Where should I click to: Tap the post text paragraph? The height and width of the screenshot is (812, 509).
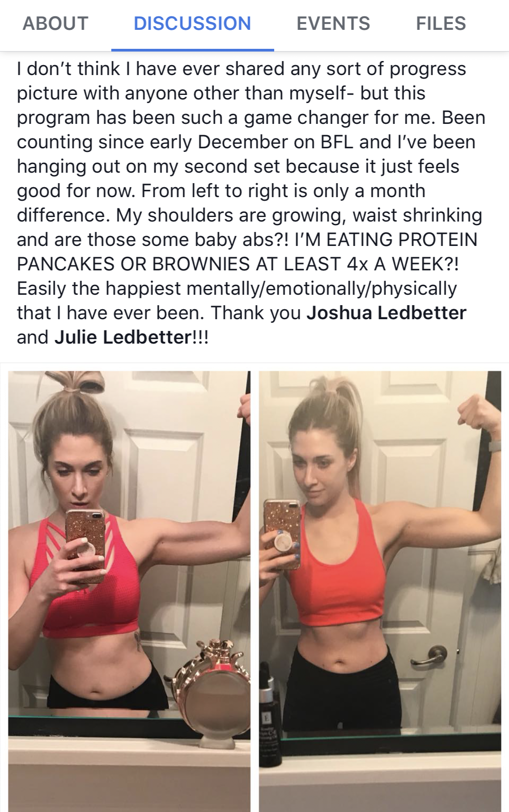pos(251,203)
